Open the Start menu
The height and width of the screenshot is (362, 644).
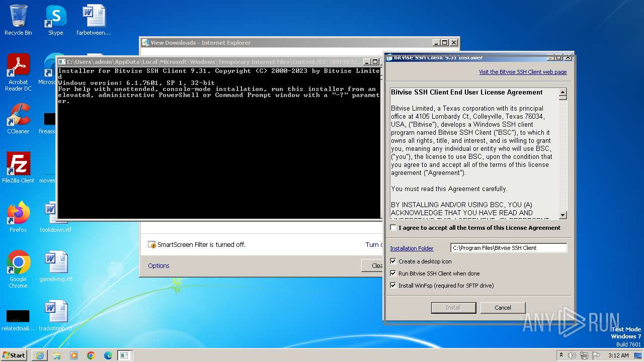click(14, 355)
